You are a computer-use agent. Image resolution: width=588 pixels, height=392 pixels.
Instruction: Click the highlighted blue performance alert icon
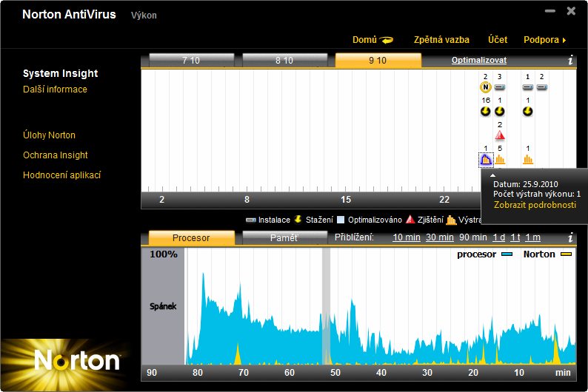point(486,160)
